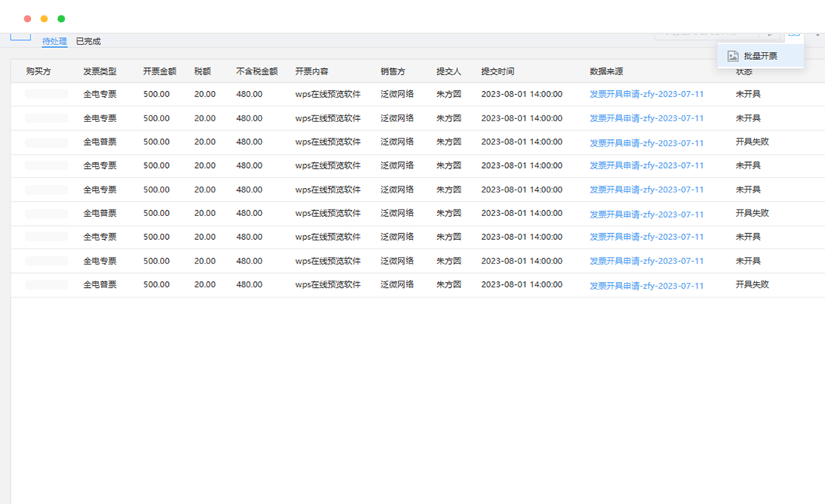The height and width of the screenshot is (504, 825).
Task: Switch to the 待处理 tab
Action: (x=55, y=41)
